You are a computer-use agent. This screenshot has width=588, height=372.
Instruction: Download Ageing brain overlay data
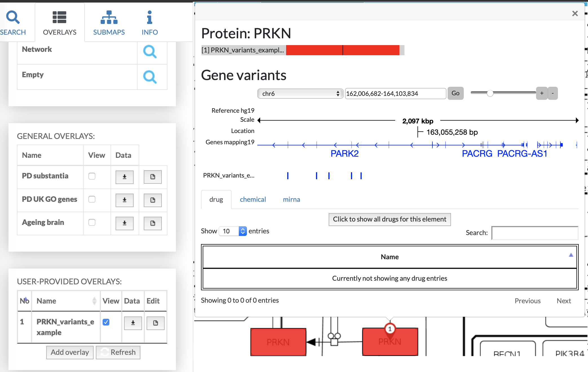(x=124, y=223)
